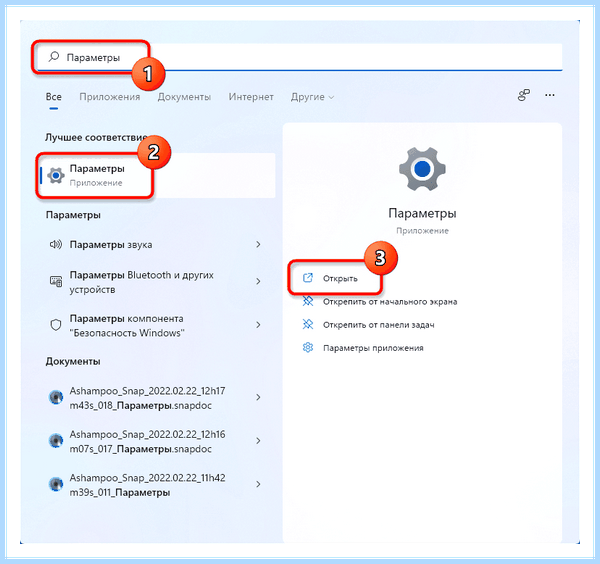The image size is (600, 564).
Task: Select the Параметры app best match result
Action: click(x=157, y=176)
